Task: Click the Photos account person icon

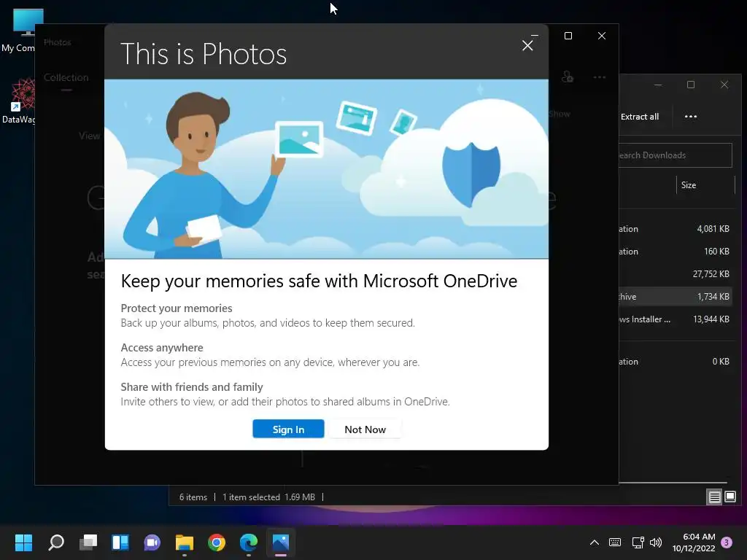Action: click(x=567, y=77)
